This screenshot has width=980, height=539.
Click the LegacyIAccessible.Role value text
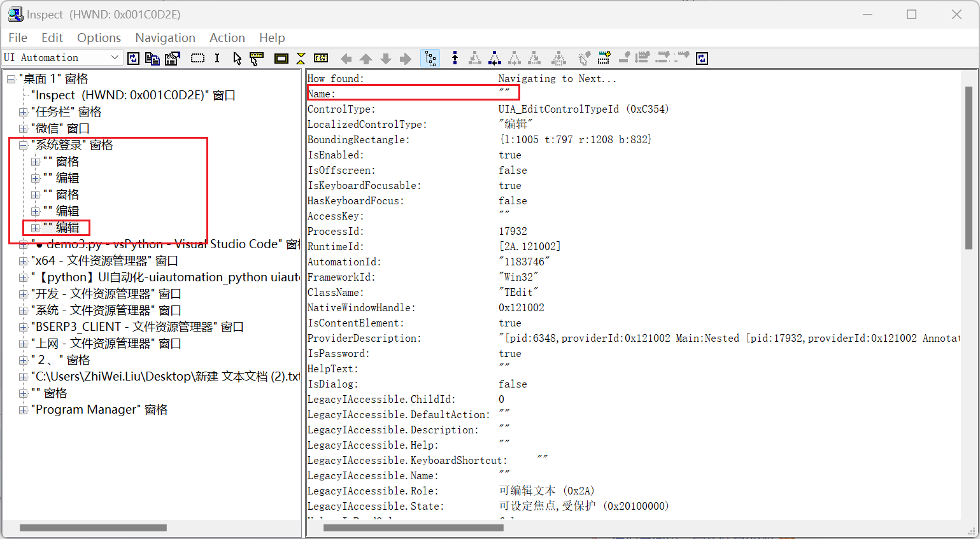(x=546, y=491)
